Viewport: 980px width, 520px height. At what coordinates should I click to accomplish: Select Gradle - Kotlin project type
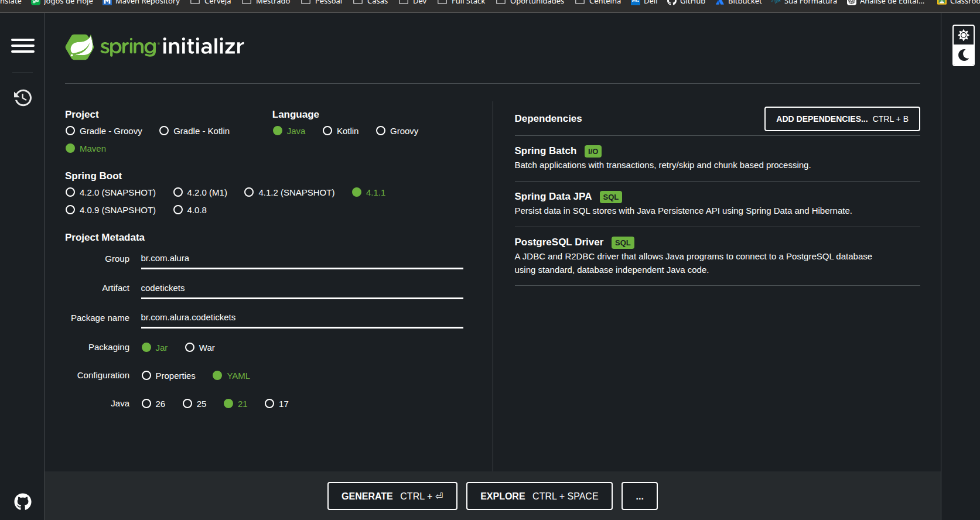tap(194, 131)
